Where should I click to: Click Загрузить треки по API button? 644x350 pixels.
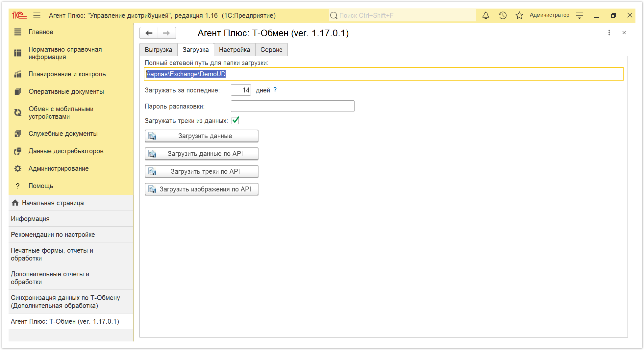[x=201, y=171]
